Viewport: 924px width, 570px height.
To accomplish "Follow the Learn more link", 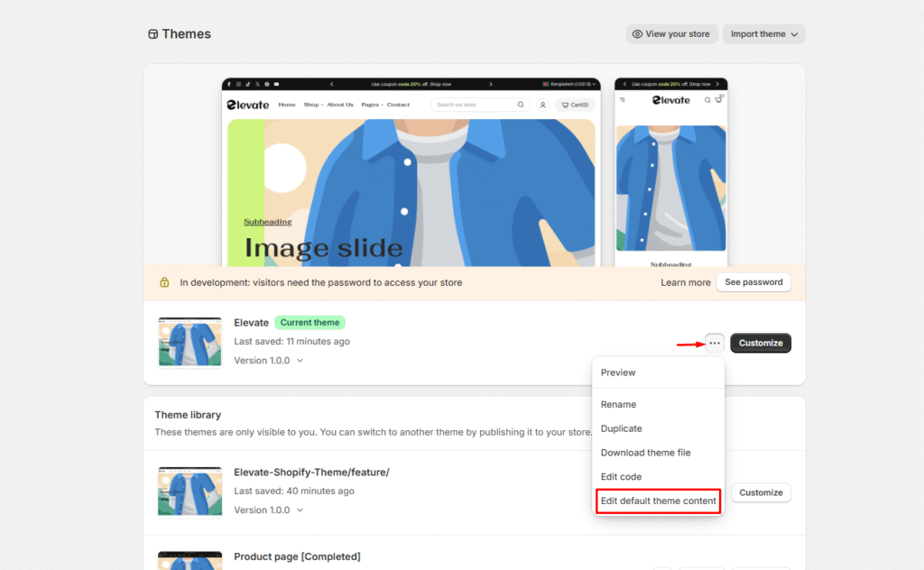I will [x=686, y=282].
